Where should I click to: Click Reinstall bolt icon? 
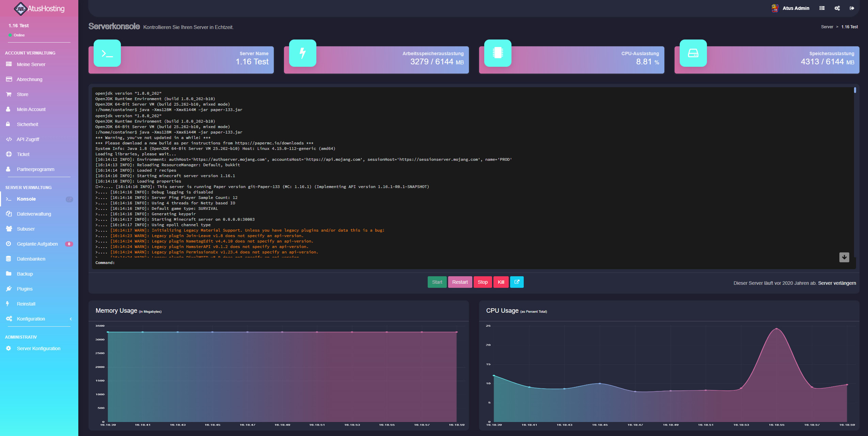coord(8,304)
